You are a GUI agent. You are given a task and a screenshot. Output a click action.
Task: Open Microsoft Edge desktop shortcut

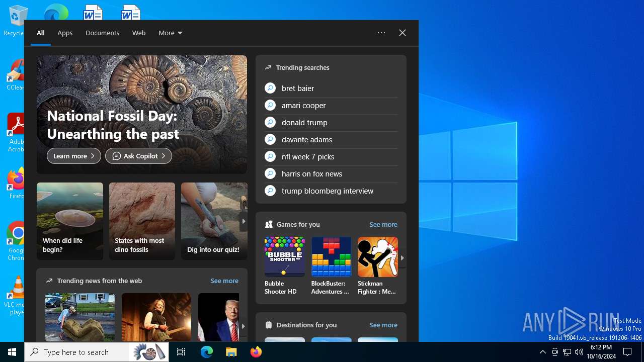[x=56, y=13]
